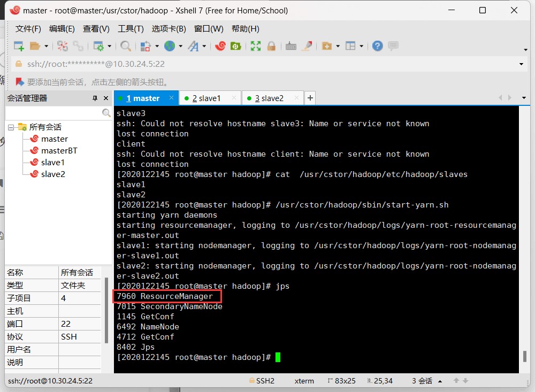Add a new tab with plus button
535x392 pixels.
310,98
